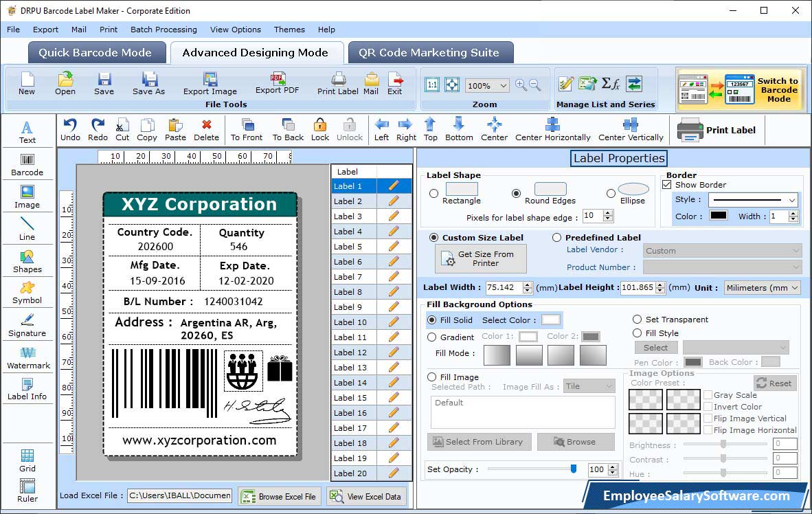Click the Mail icon in File Tools
This screenshot has width=812, height=514.
[371, 83]
